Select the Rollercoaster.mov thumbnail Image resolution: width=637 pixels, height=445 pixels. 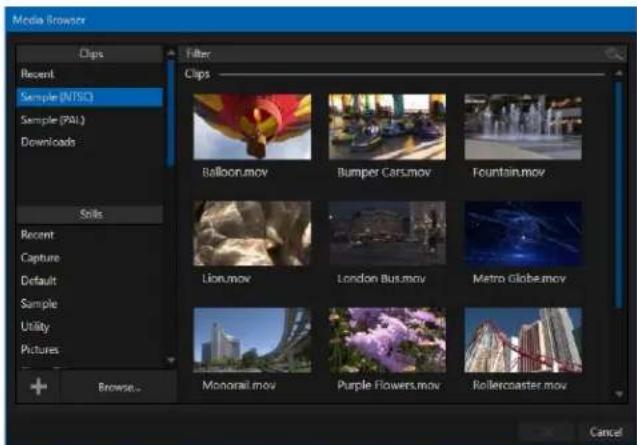click(x=523, y=340)
